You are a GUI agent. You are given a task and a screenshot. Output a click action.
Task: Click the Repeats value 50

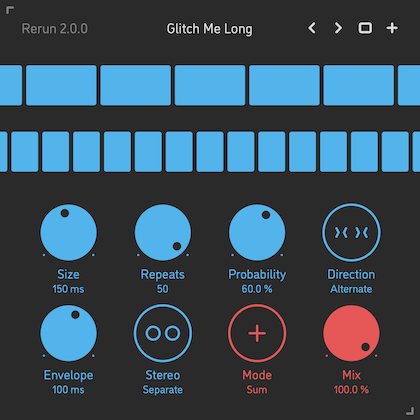pos(163,289)
